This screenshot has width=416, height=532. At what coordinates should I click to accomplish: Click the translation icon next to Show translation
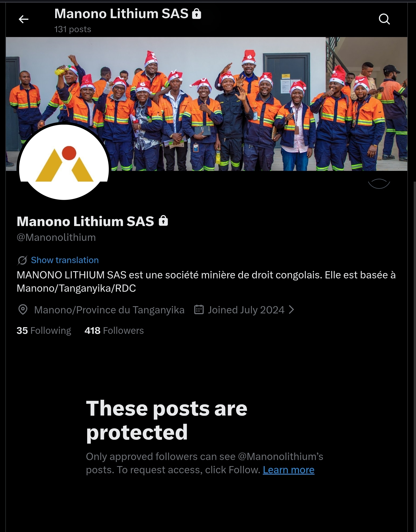coord(22,260)
